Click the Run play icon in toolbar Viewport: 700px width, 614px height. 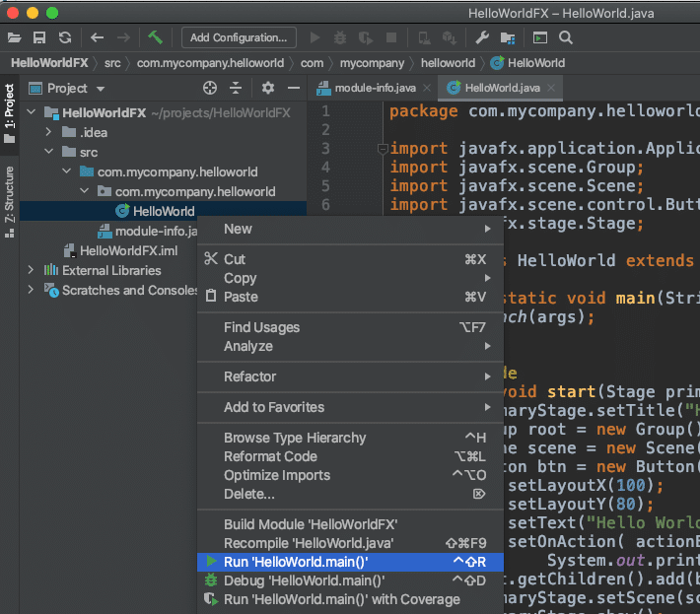point(315,37)
